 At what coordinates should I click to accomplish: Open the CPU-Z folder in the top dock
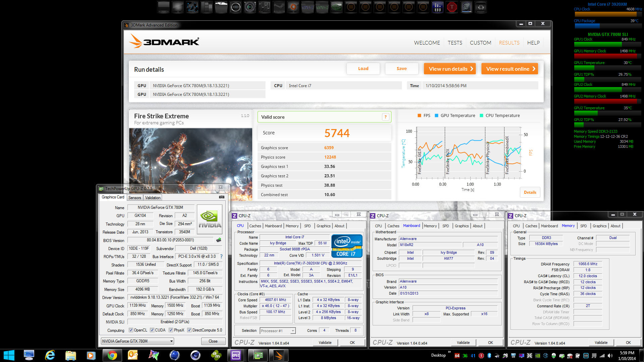pyautogui.click(x=308, y=7)
